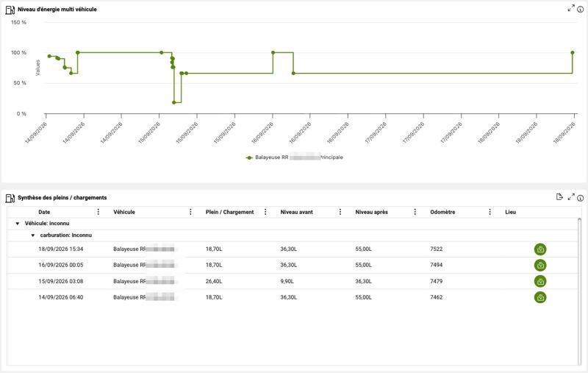588x373 pixels.
Task: Expand the energy level chart panel fullscreen
Action: [x=571, y=8]
